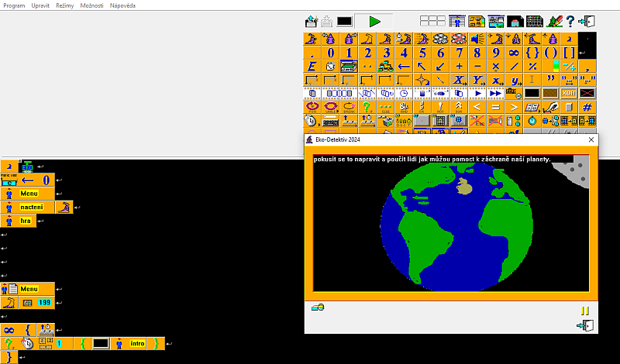Select the left arrow assignment tile
Viewport: 620px width, 364px height.
point(404,67)
